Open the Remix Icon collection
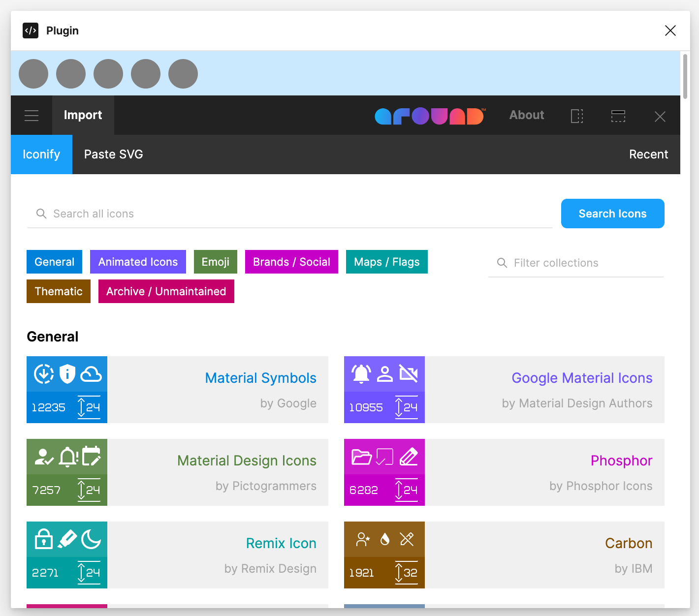 (177, 555)
